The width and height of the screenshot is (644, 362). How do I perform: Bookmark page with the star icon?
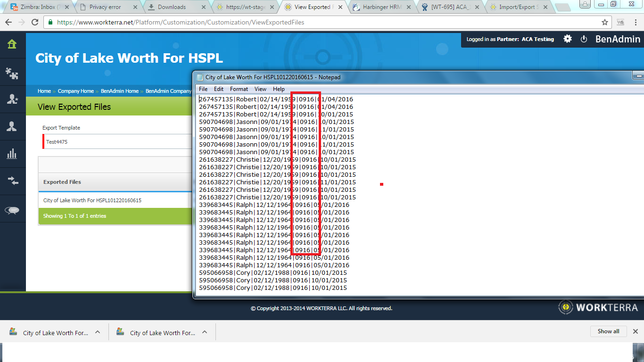click(605, 22)
